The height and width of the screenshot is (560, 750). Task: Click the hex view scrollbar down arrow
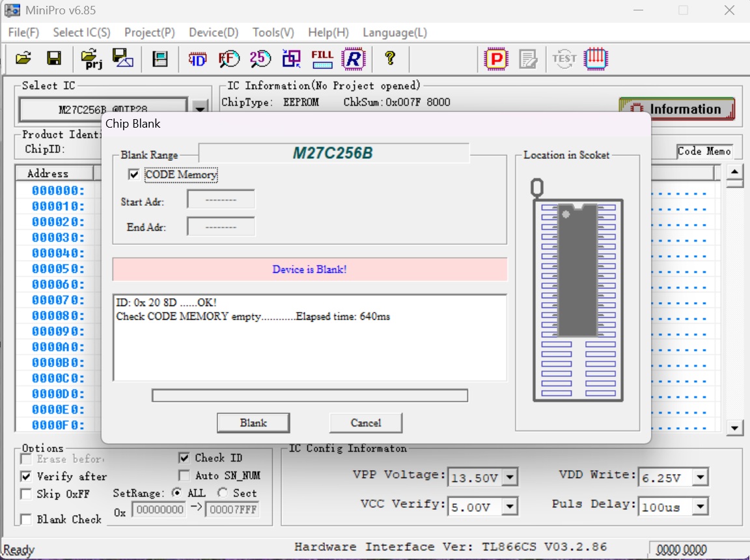pos(735,428)
